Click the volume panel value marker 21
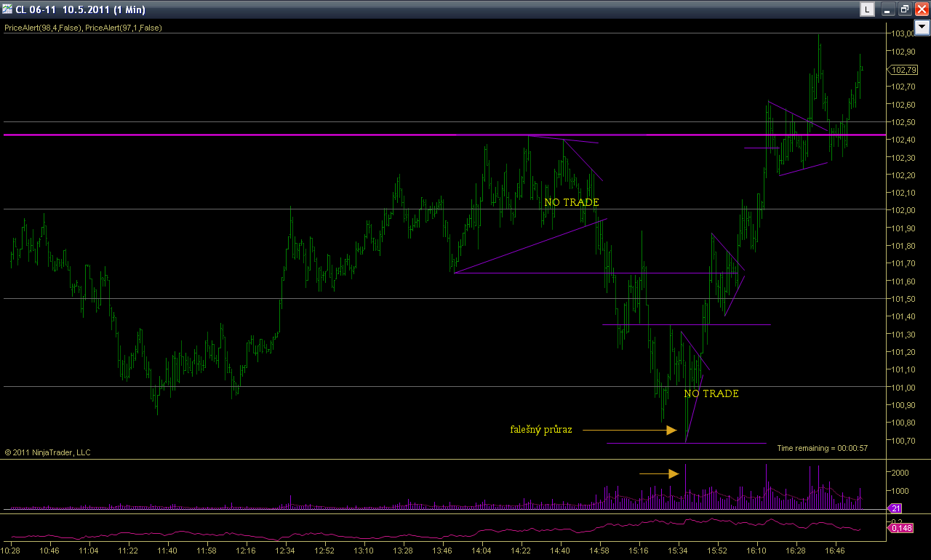The width and height of the screenshot is (931, 560). point(896,508)
